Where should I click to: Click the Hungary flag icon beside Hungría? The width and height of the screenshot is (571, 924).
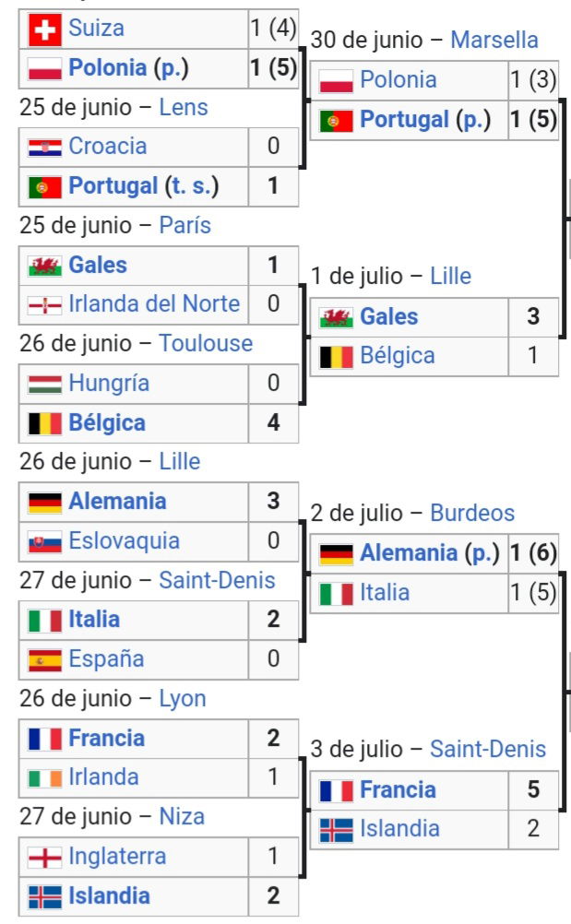[45, 384]
